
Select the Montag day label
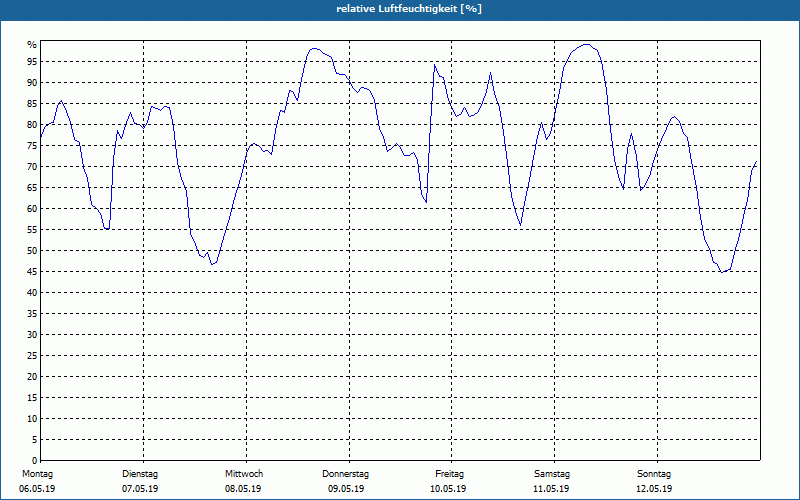(37, 474)
